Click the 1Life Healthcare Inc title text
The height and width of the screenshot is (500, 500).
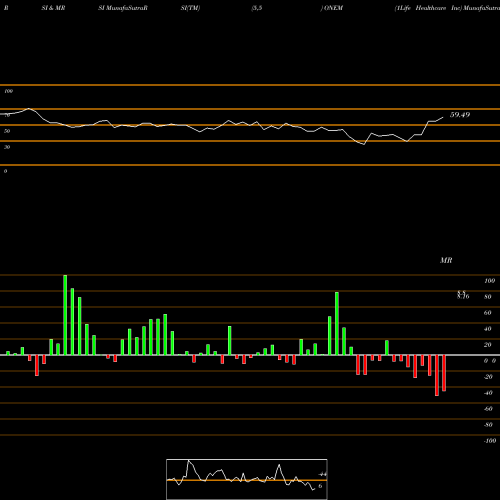tap(428, 8)
